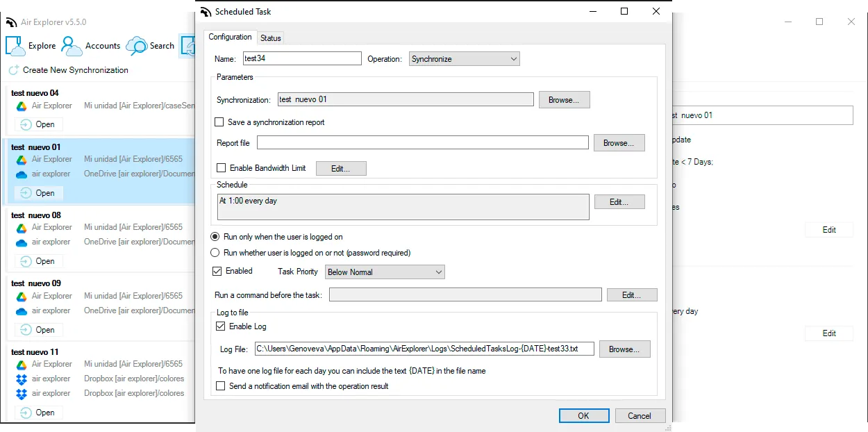
Task: Click upper Edit button in background window
Action: click(828, 230)
